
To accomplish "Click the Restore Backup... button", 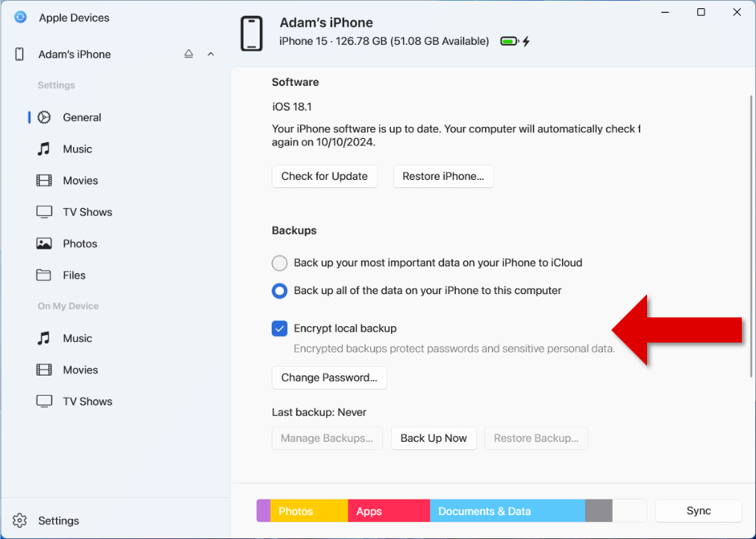I will coord(536,438).
